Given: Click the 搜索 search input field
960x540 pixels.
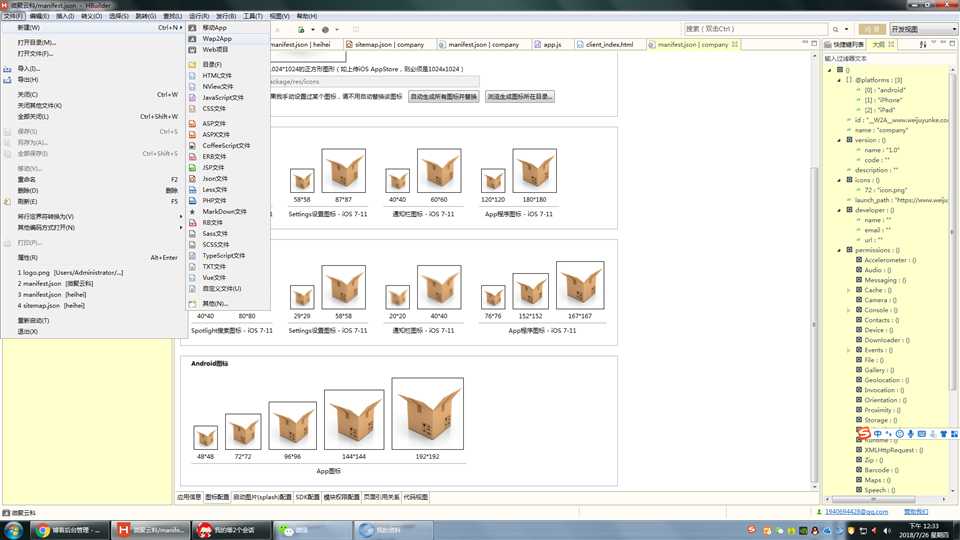Looking at the screenshot, I should pyautogui.click(x=754, y=29).
